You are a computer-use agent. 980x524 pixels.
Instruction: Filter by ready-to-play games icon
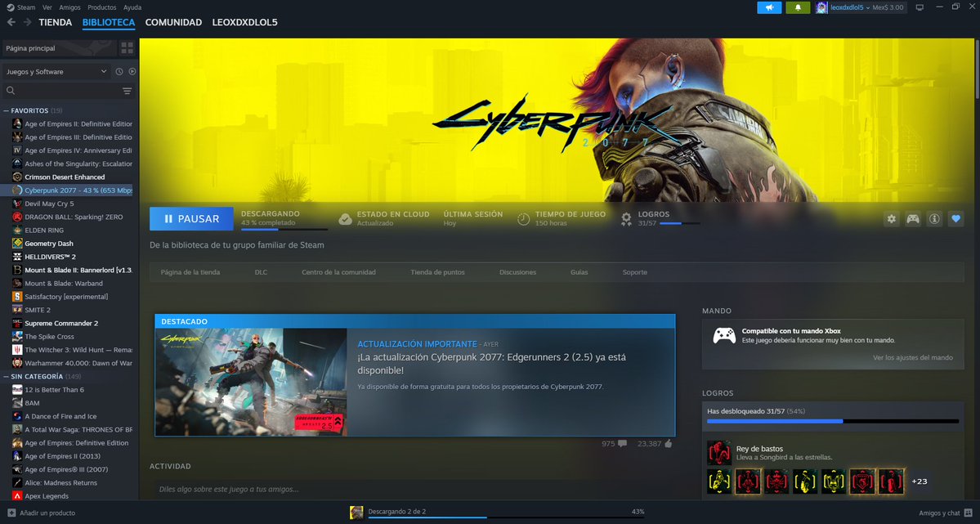coord(132,71)
